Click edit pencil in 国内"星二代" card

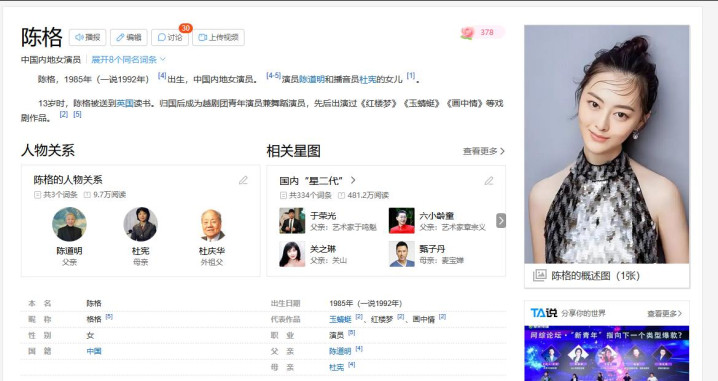[x=489, y=181]
